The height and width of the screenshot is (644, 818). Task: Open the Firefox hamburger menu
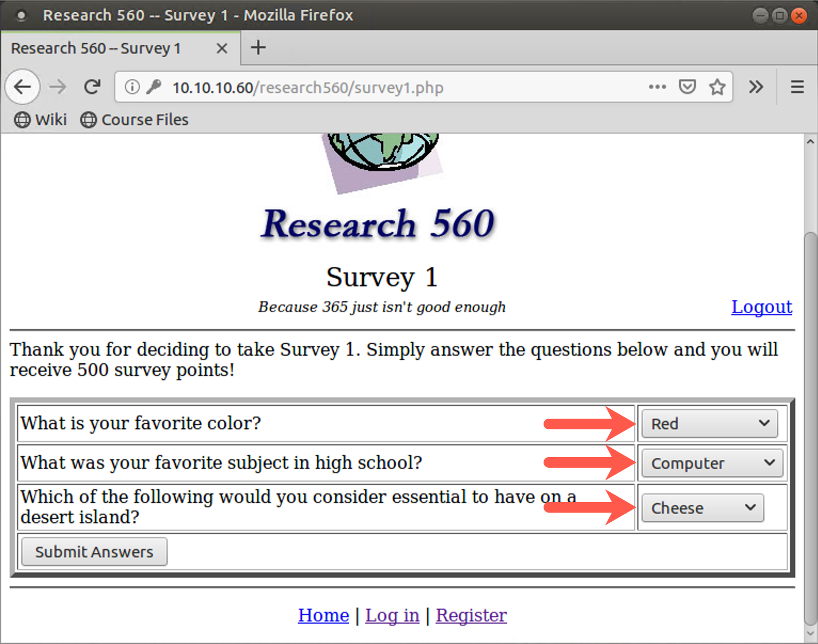click(796, 87)
